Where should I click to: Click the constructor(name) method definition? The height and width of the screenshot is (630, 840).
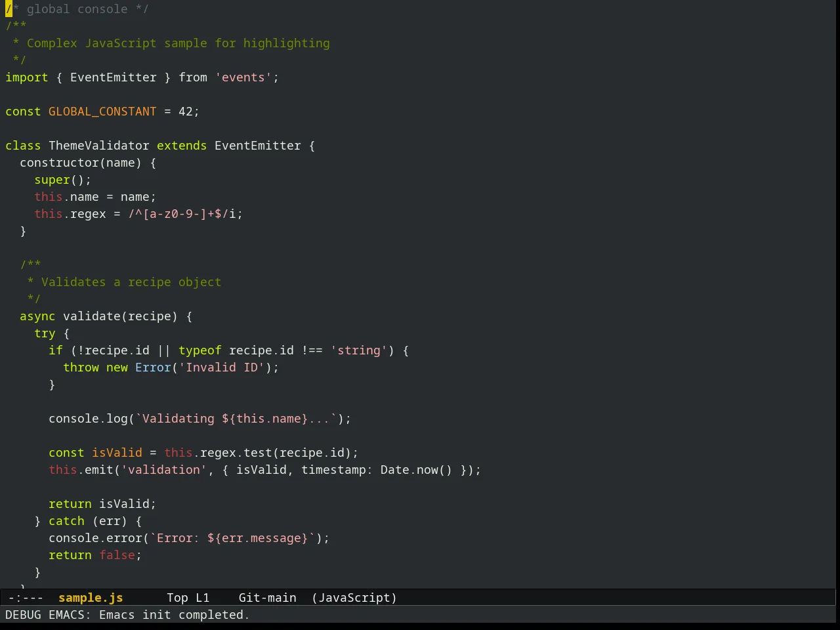(81, 163)
